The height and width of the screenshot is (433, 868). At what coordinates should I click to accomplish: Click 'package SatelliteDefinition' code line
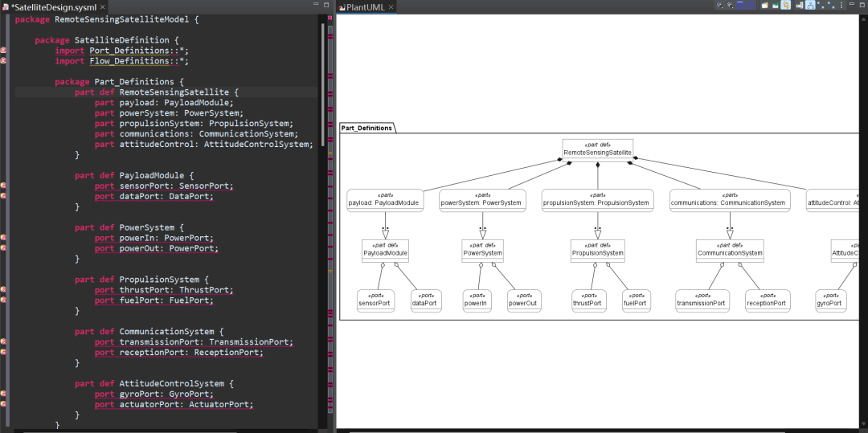tap(107, 40)
